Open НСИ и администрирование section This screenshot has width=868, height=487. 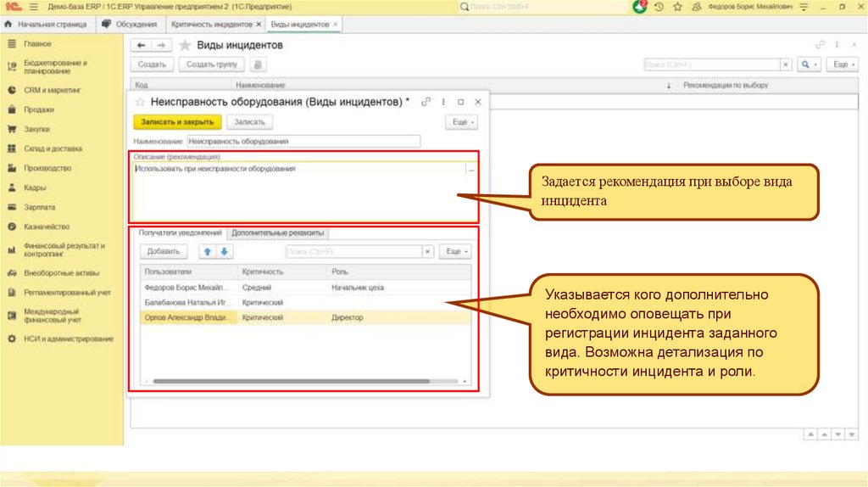coord(69,339)
